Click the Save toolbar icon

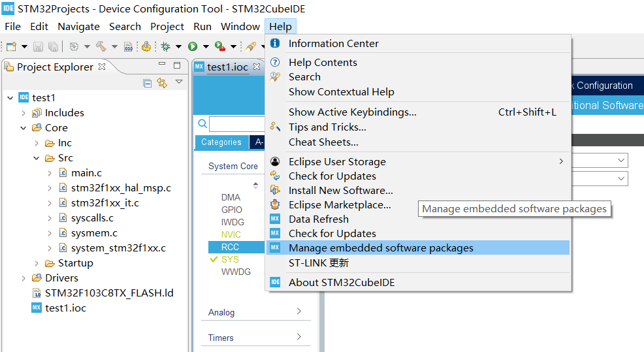click(38, 46)
